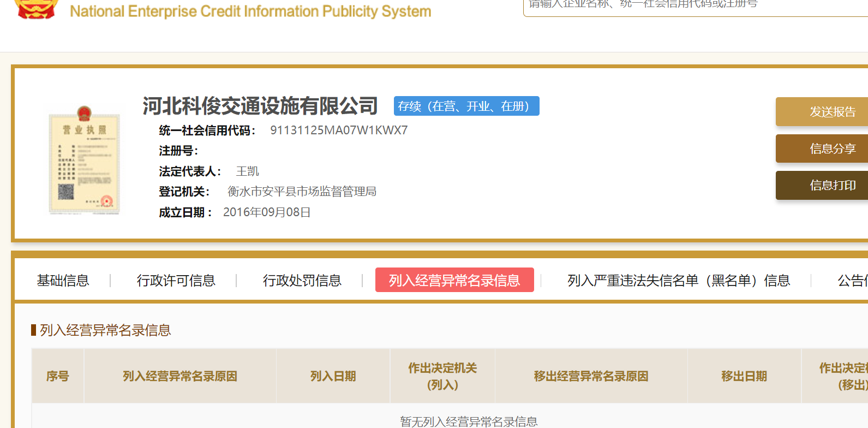Screen dimensions: 868x428
Task: Open the 列入严重违法失信名单（黑名单）信息 tab
Action: (x=679, y=281)
